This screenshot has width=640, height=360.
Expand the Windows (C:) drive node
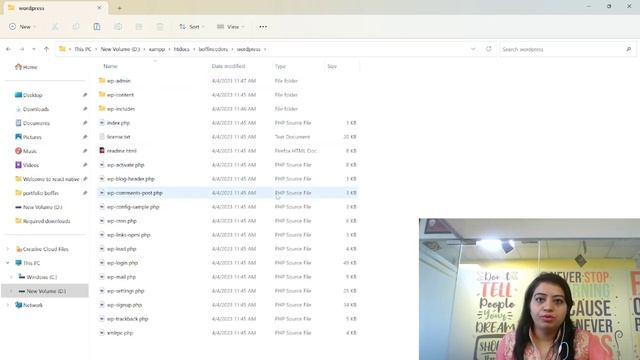tap(11, 277)
